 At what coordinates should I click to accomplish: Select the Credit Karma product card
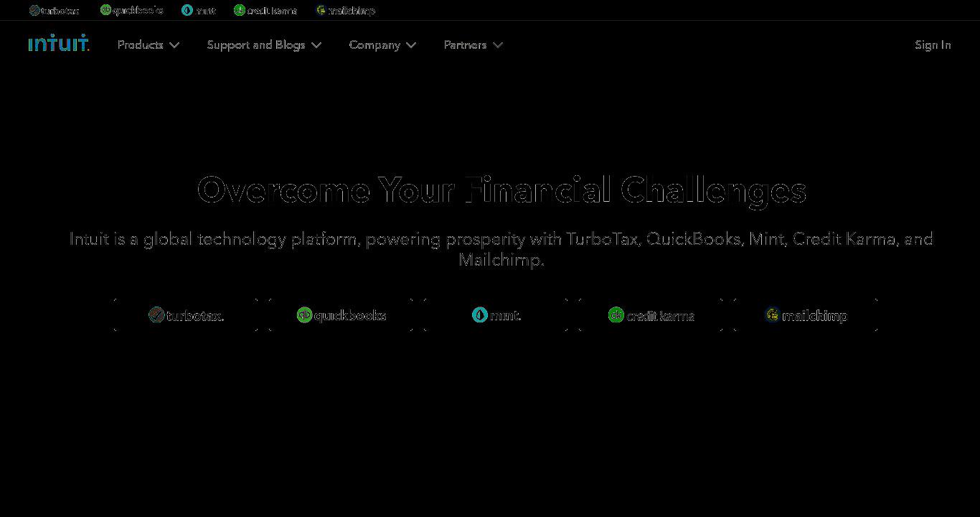(651, 315)
